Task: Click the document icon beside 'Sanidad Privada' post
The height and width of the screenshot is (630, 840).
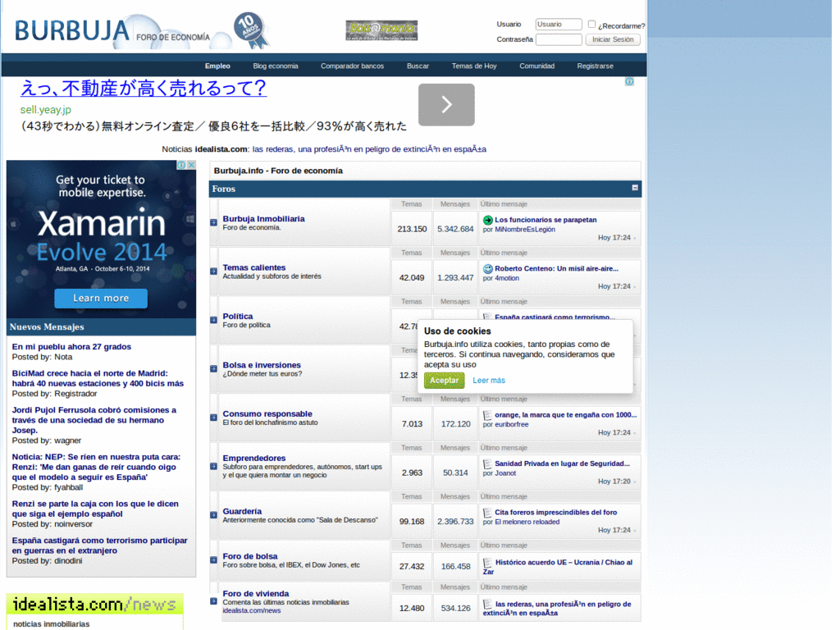Action: [487, 463]
